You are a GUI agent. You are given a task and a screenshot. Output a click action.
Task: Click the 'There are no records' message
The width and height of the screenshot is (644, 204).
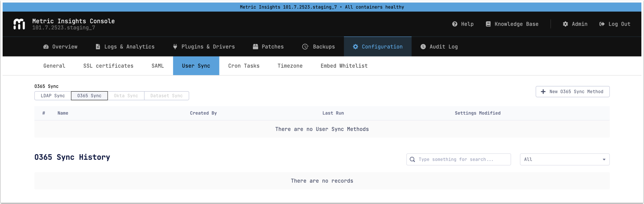coord(322,181)
